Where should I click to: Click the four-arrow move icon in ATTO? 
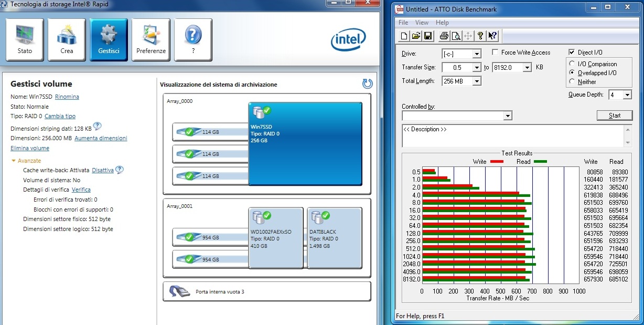coord(468,36)
